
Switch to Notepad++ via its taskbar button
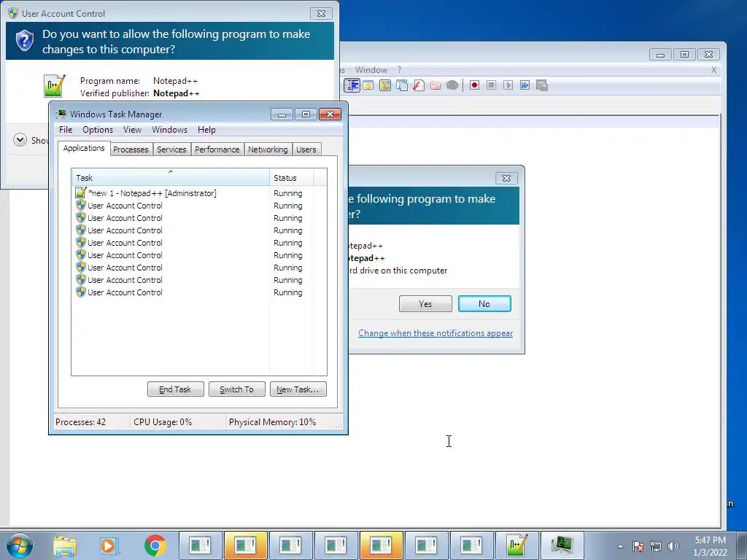(517, 545)
